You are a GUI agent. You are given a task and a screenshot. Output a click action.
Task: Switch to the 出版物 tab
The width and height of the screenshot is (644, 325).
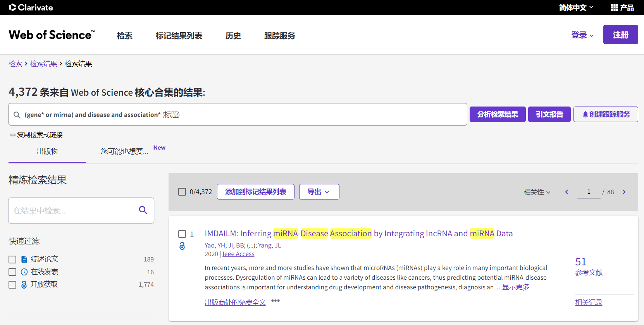[x=47, y=151]
